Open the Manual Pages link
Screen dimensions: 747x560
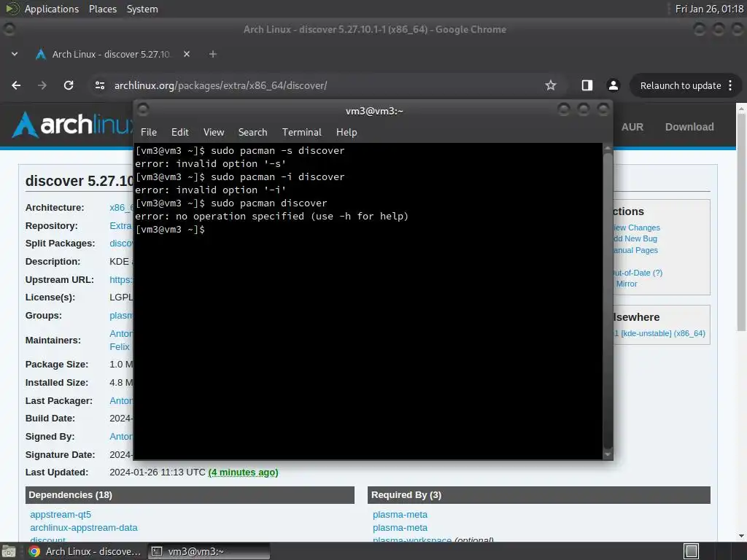pyautogui.click(x=635, y=250)
